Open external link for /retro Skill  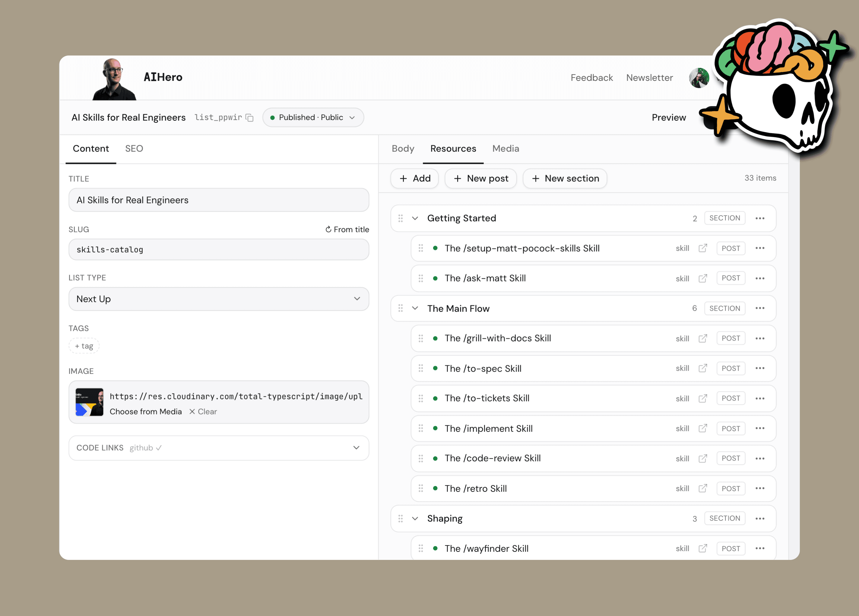[702, 488]
